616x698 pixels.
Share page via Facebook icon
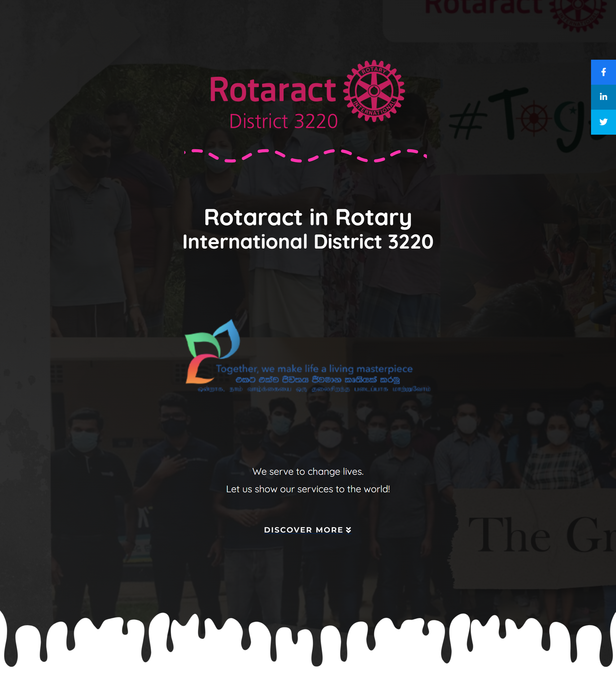pyautogui.click(x=603, y=72)
